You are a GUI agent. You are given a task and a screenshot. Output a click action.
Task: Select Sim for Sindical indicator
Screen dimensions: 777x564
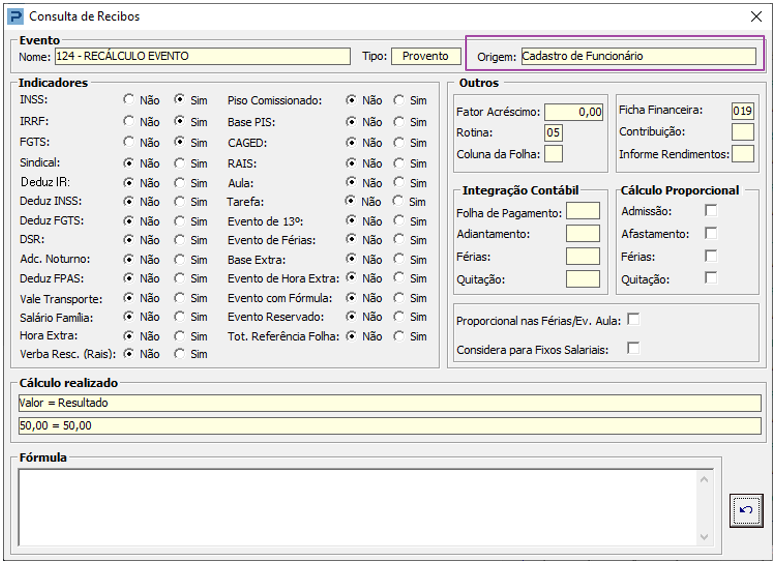pos(179,163)
